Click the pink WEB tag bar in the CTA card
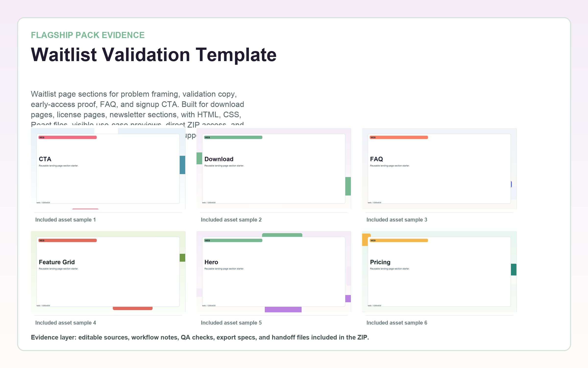Viewport: 588px width, 368px height. point(68,137)
